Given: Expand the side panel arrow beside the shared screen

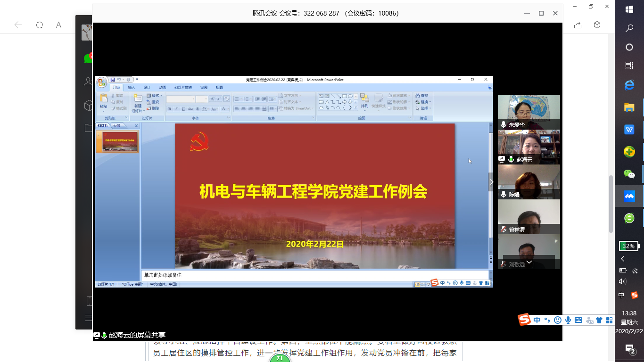Looking at the screenshot, I should pos(491,182).
